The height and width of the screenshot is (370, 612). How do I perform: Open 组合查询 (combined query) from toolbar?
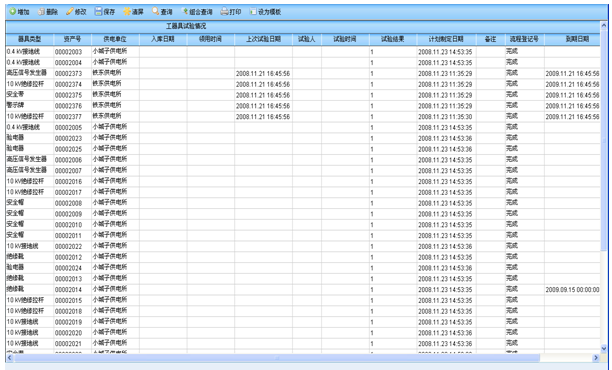coord(197,12)
